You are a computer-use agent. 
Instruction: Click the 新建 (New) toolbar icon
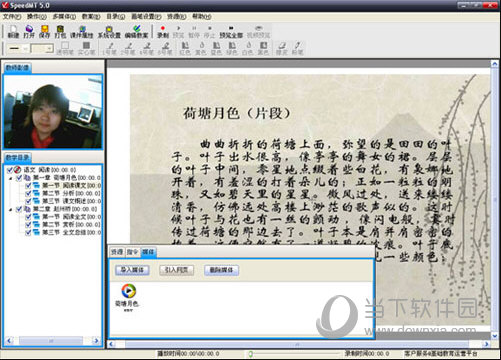pyautogui.click(x=13, y=32)
